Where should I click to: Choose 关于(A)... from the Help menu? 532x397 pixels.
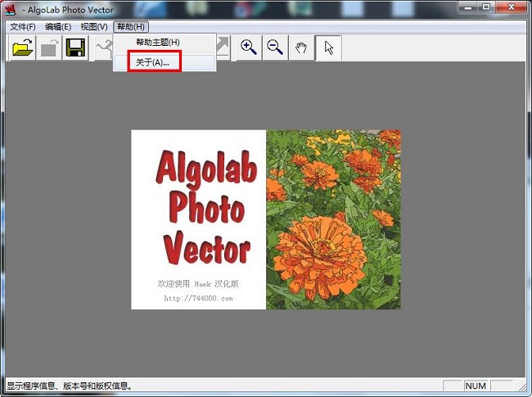click(x=165, y=62)
